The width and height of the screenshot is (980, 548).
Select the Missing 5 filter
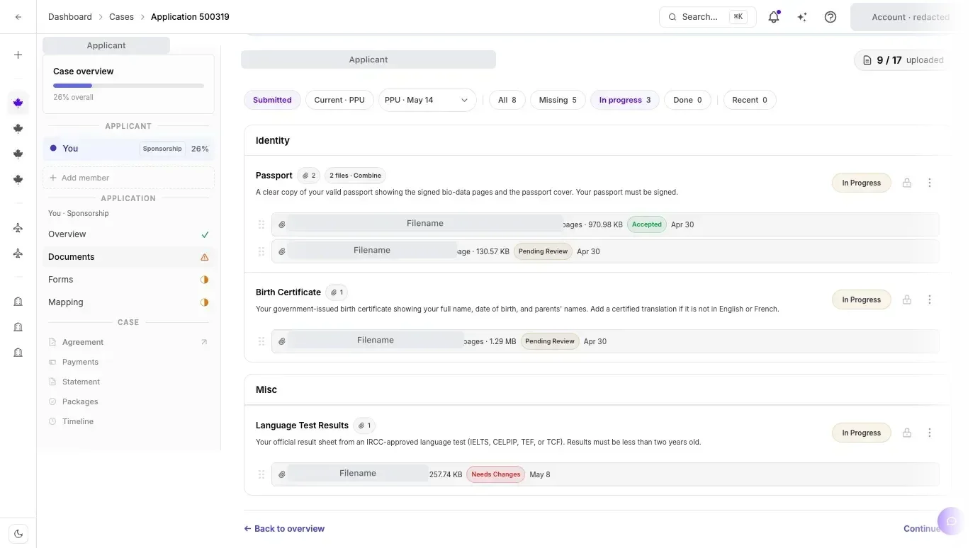[558, 100]
